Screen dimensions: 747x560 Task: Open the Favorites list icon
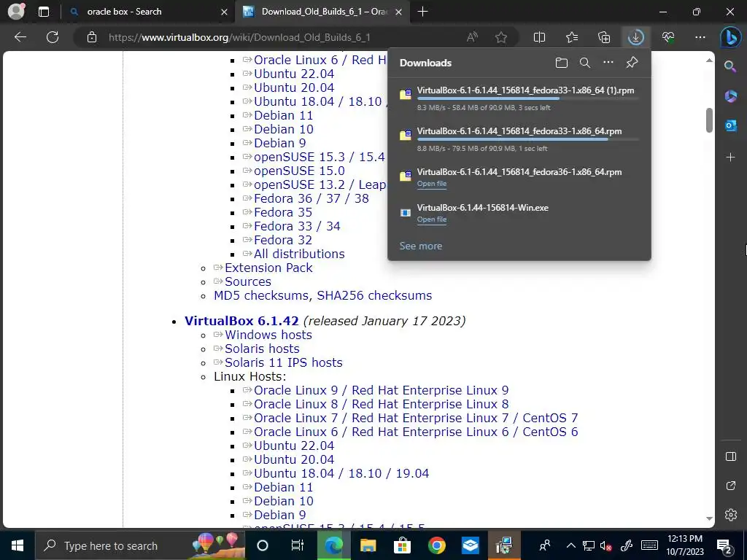[572, 37]
